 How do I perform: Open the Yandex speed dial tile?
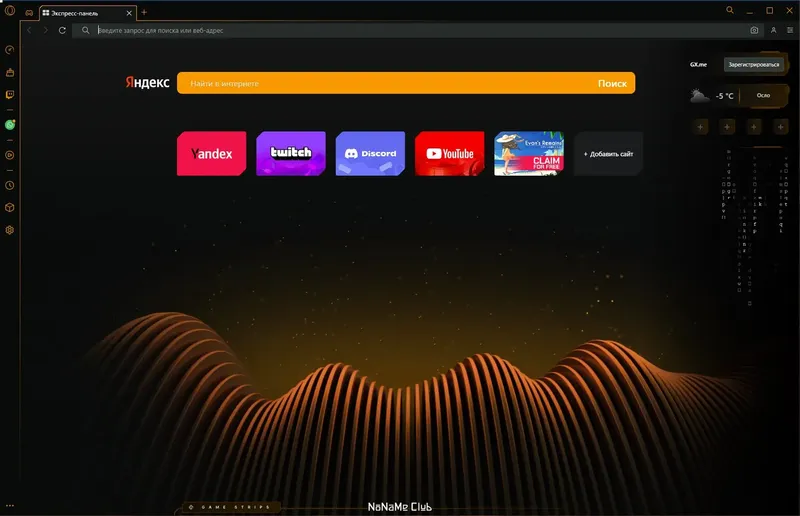coord(212,154)
